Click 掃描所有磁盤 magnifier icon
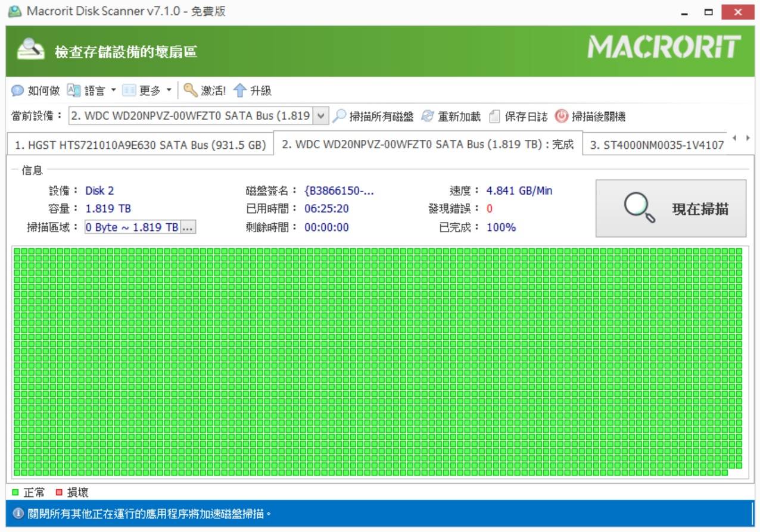 tap(339, 116)
